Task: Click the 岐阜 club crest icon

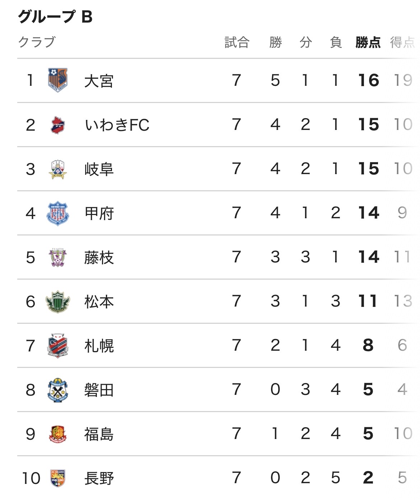Action: click(x=57, y=169)
